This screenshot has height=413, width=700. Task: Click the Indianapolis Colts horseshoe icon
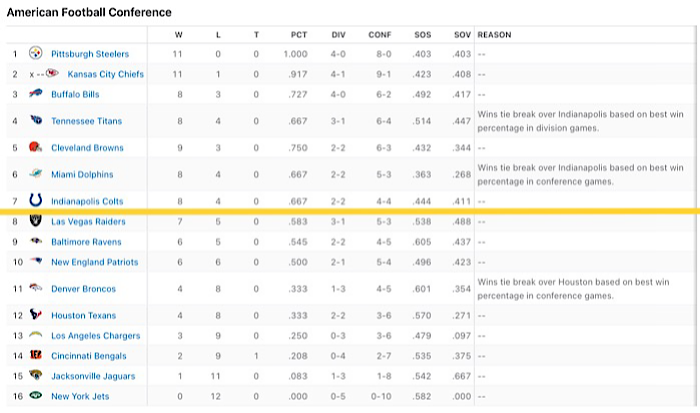click(36, 200)
